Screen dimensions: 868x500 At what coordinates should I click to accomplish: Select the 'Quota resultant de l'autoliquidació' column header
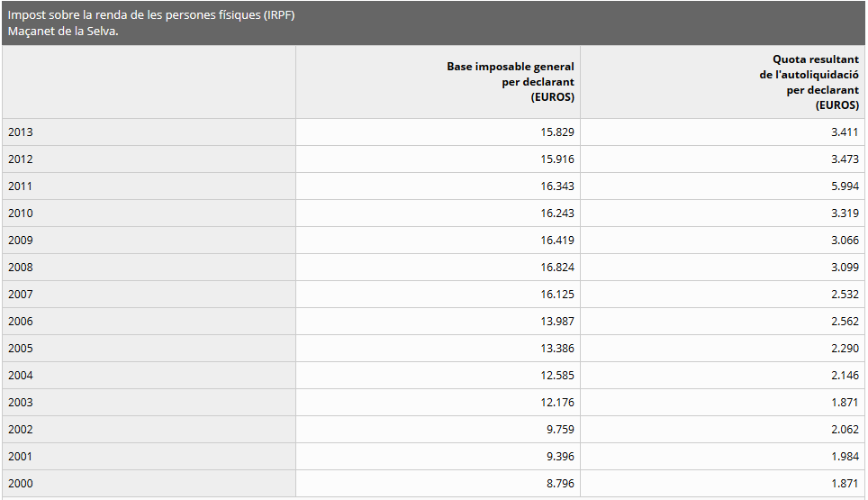click(809, 82)
